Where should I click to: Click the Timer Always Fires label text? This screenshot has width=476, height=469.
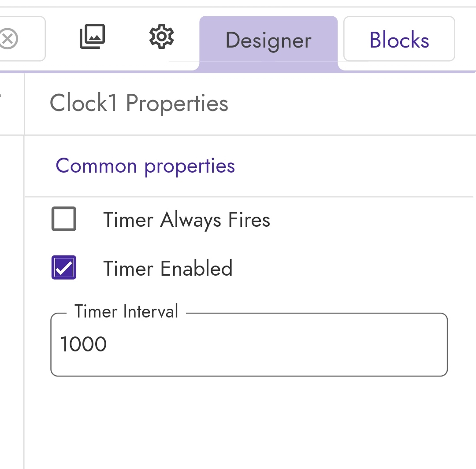[186, 220]
